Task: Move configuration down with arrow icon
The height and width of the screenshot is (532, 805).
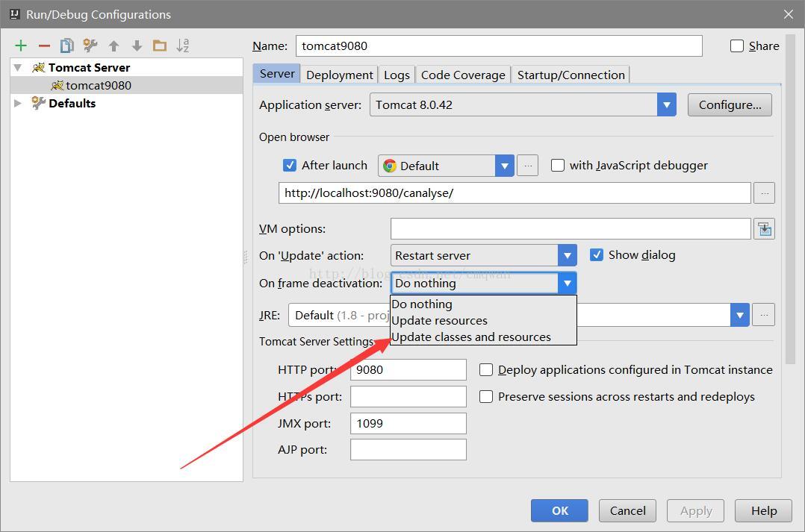Action: [x=137, y=46]
